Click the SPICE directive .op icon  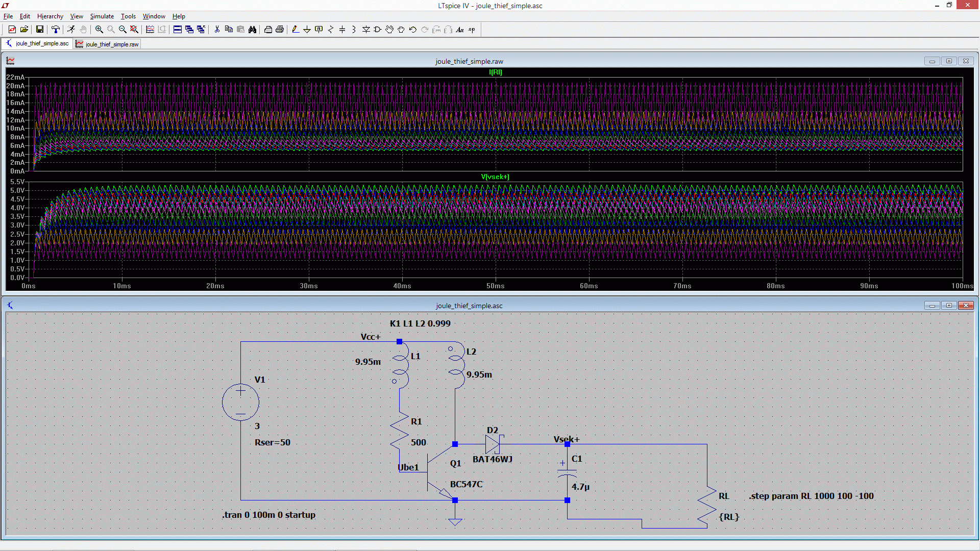[x=472, y=30]
